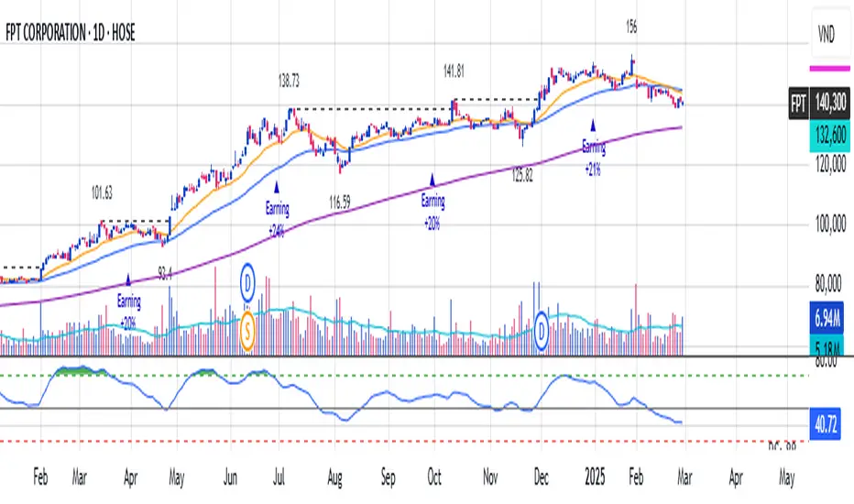Click the magenta line marker on price axis

point(829,69)
